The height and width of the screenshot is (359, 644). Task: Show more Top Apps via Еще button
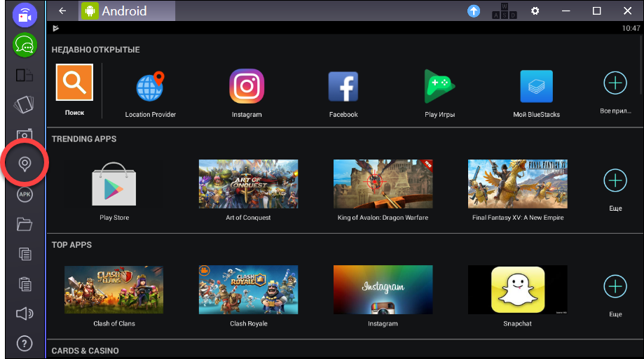[x=615, y=286]
